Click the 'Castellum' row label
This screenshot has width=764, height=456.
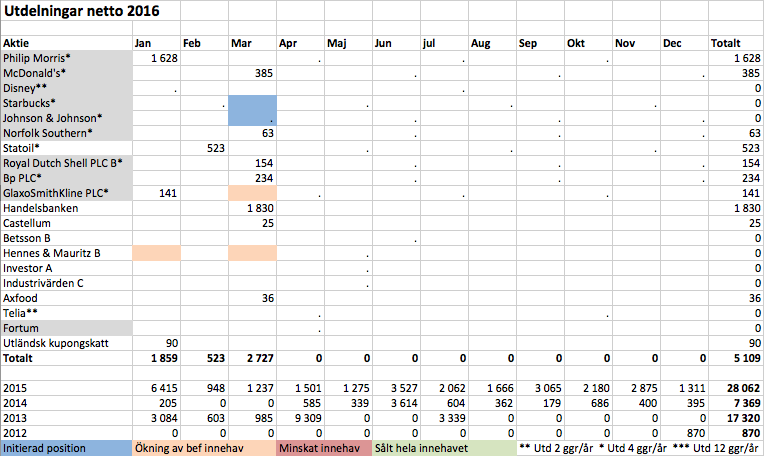pos(66,223)
